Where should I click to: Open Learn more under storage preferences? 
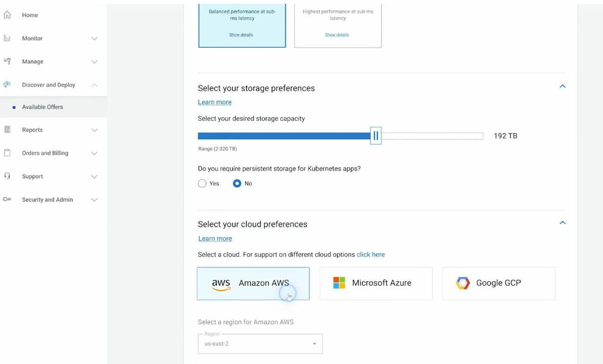215,102
